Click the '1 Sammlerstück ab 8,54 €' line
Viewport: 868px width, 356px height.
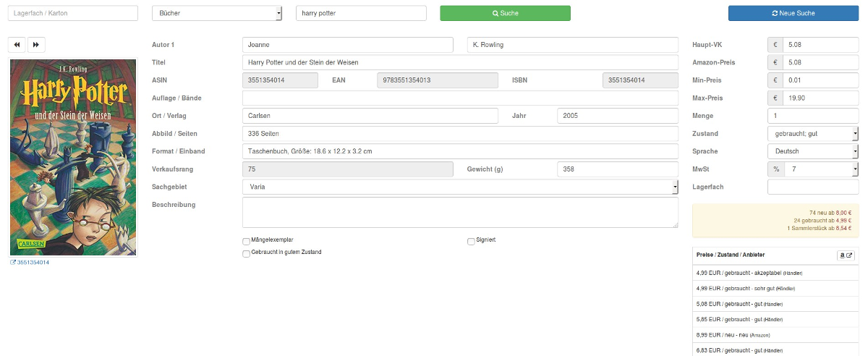[x=820, y=228]
